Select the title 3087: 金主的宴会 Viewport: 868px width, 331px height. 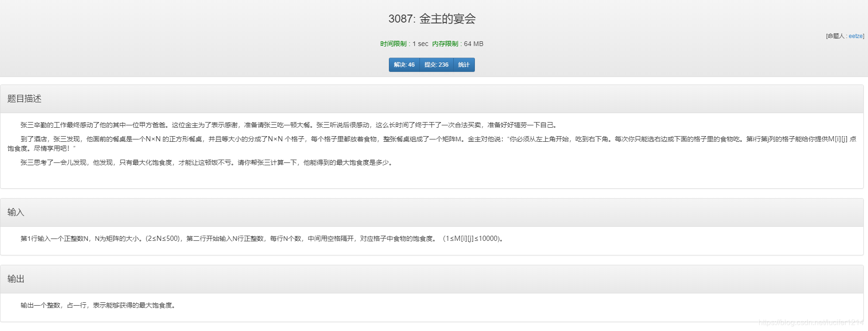coord(432,19)
